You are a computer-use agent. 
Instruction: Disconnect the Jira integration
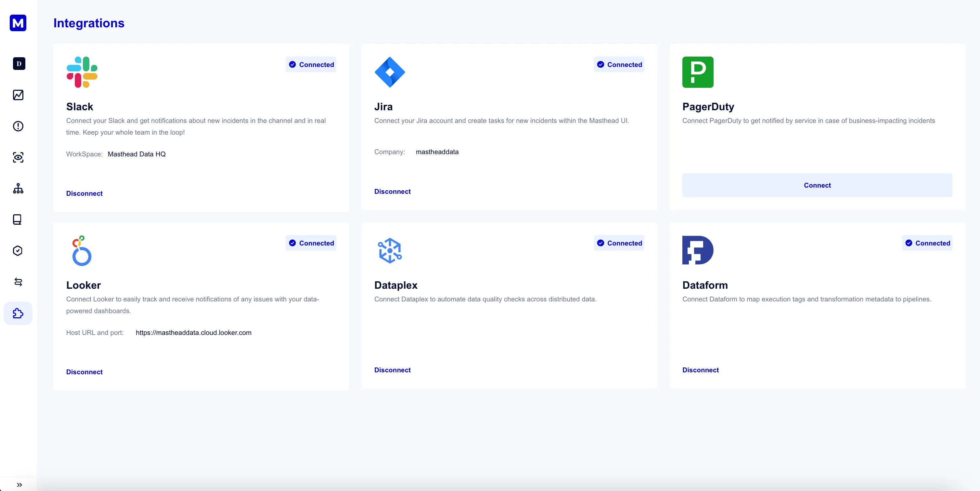coord(392,192)
